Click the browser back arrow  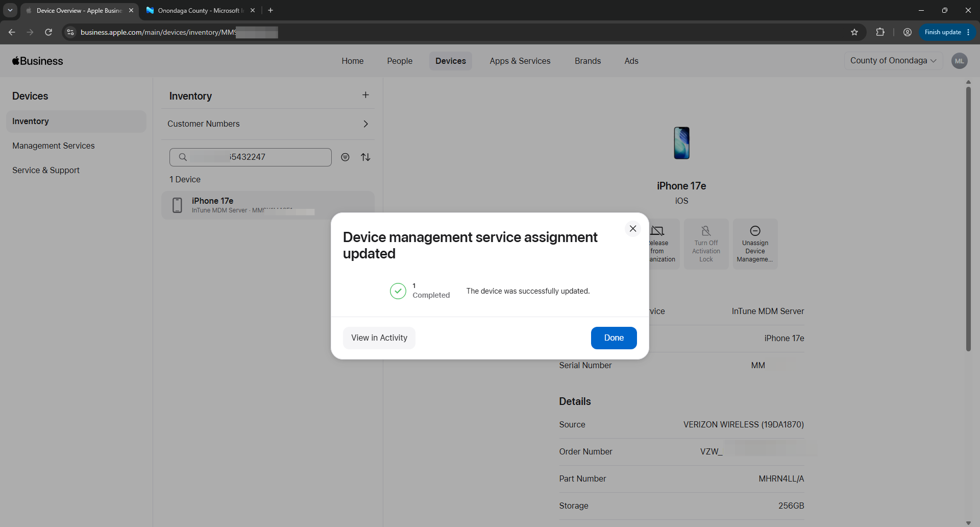(x=12, y=32)
